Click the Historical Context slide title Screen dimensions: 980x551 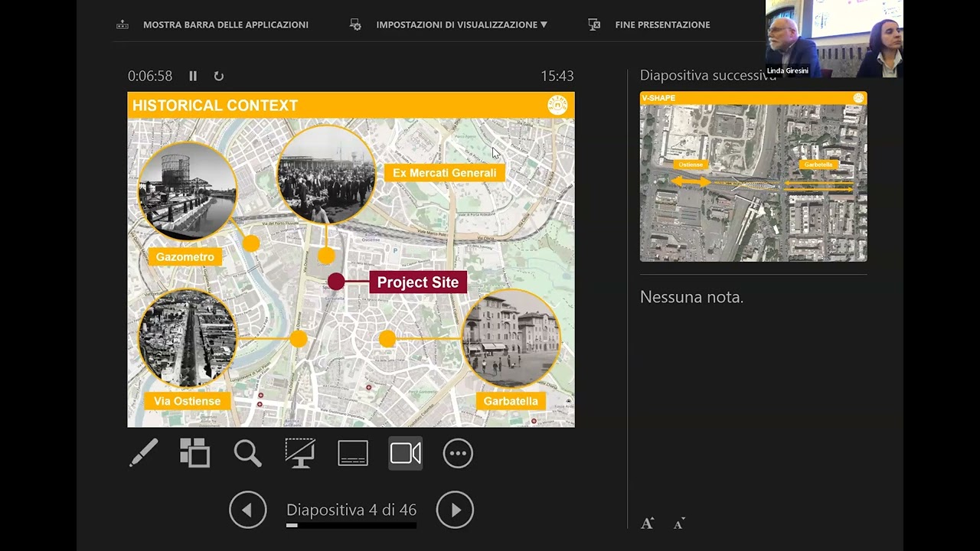[x=215, y=106]
